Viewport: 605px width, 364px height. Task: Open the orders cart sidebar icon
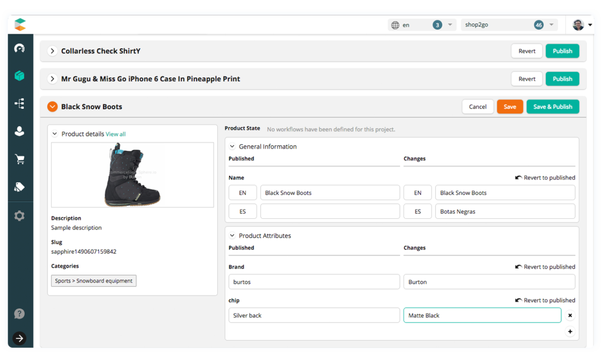(20, 159)
